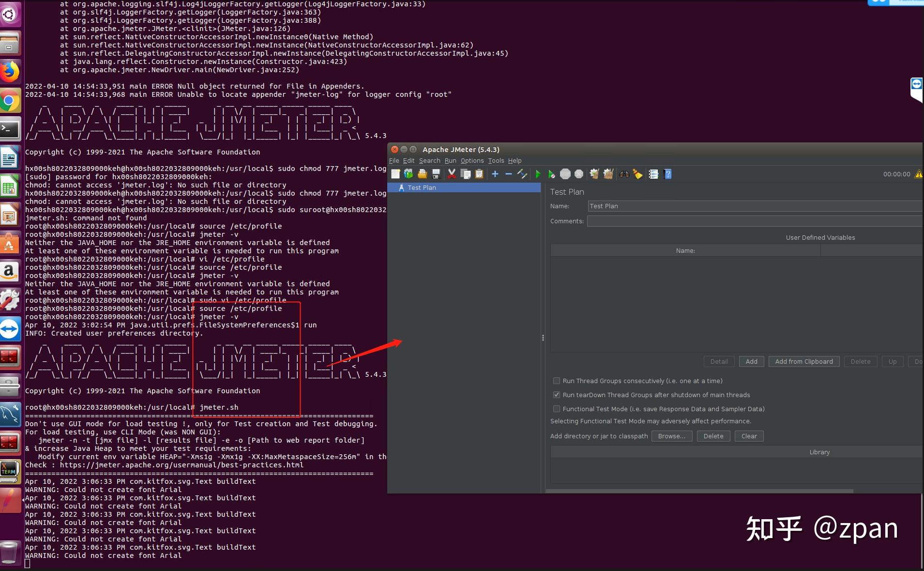Open the Terminal from the dock

point(10,129)
